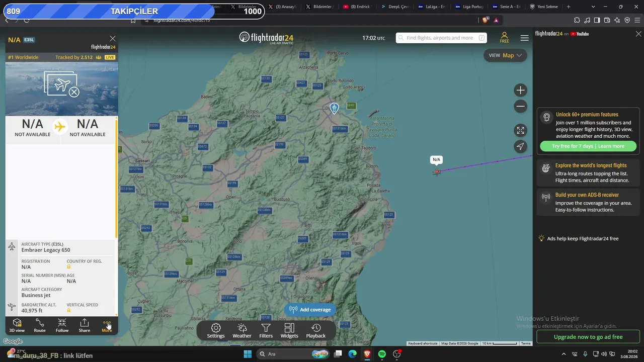This screenshot has width=644, height=362.
Task: Click the #1 Worldwide ranking text
Action: [23, 57]
